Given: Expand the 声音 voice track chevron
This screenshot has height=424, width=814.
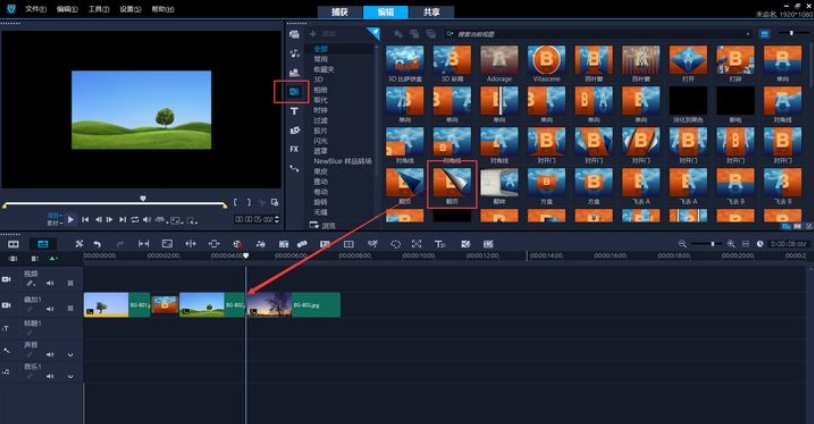Looking at the screenshot, I should pos(70,355).
